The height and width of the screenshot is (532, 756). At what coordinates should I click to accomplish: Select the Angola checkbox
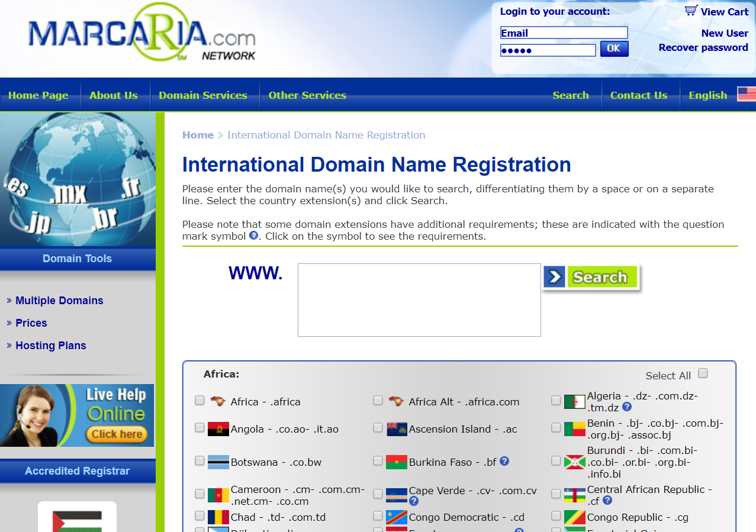[x=200, y=427]
